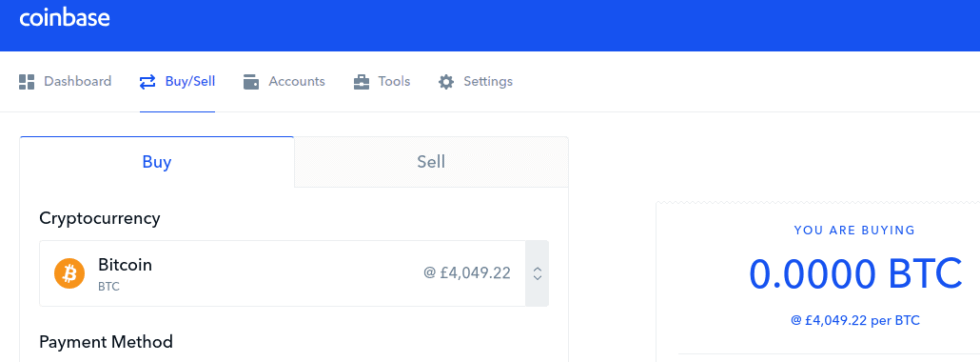The image size is (980, 362).
Task: Go to the Tools section
Action: 382,82
